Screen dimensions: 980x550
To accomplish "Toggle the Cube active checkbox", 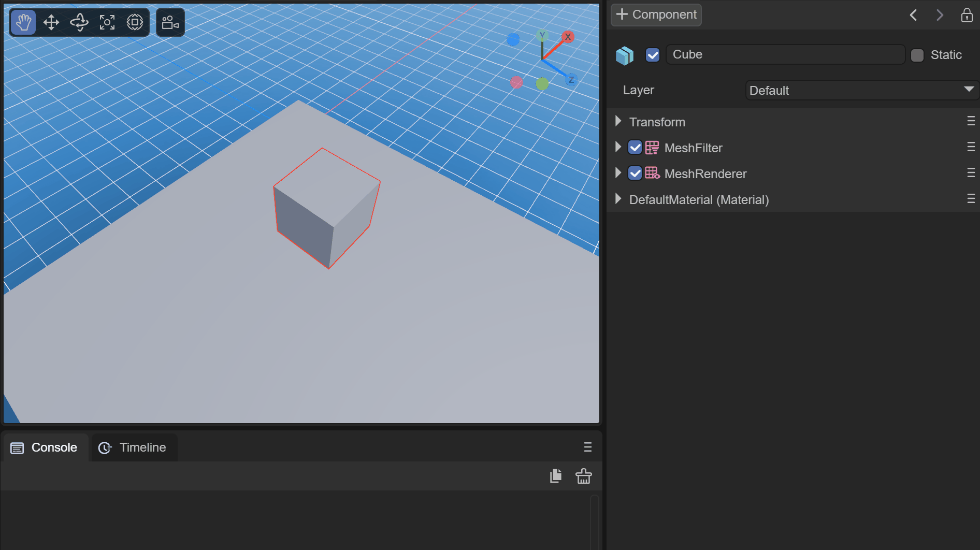I will 653,55.
